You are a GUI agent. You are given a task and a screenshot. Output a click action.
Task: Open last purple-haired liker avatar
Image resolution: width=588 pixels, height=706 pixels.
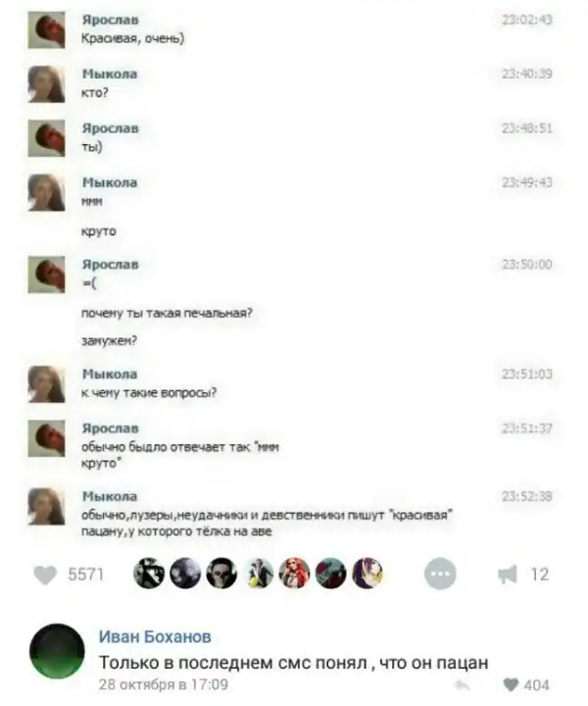coord(367,574)
